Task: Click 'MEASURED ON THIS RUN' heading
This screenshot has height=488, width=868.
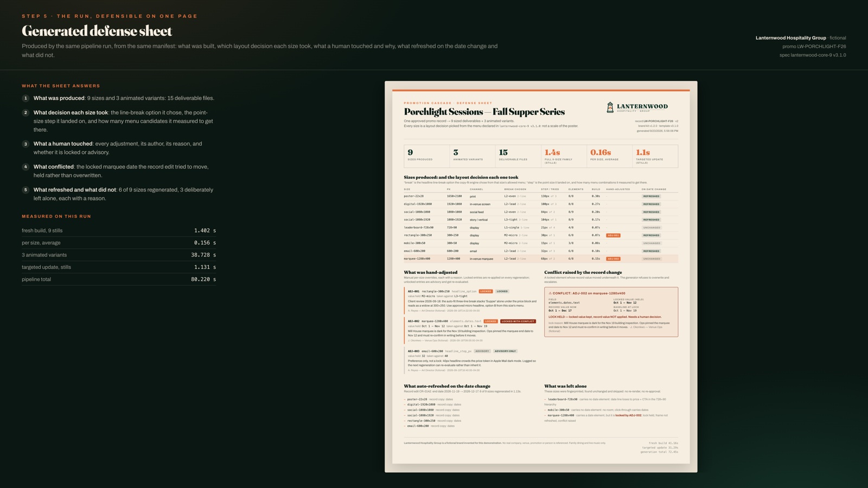Action: [x=56, y=216]
